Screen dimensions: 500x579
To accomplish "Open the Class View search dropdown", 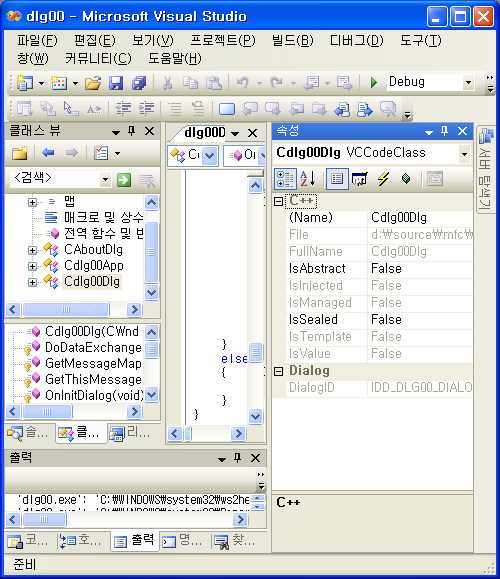I will [105, 180].
